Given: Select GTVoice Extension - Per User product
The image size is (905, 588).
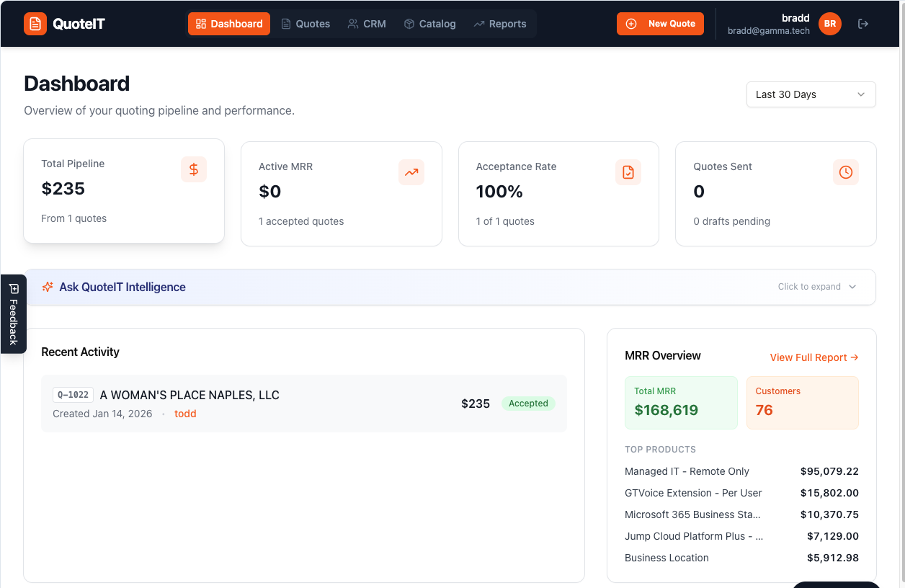Looking at the screenshot, I should pyautogui.click(x=741, y=493).
